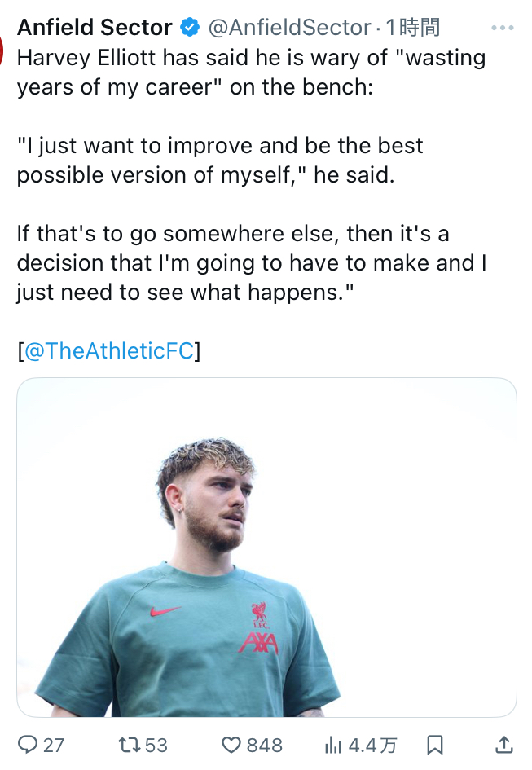Viewport: 532px width, 770px height.
Task: Tap the 27 replies count
Action: point(54,746)
